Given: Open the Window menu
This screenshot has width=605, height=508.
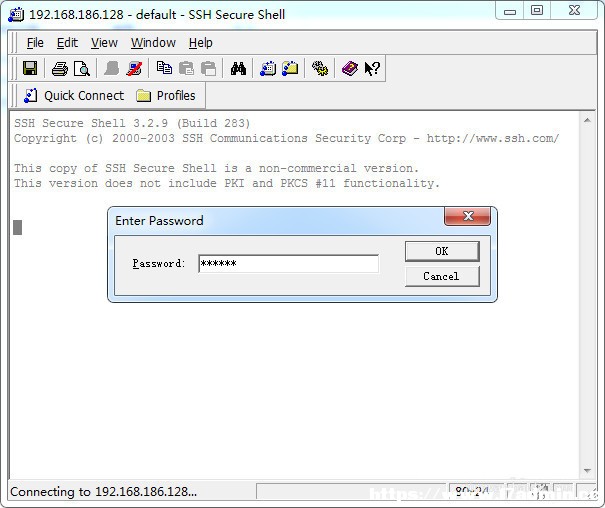Looking at the screenshot, I should point(153,42).
